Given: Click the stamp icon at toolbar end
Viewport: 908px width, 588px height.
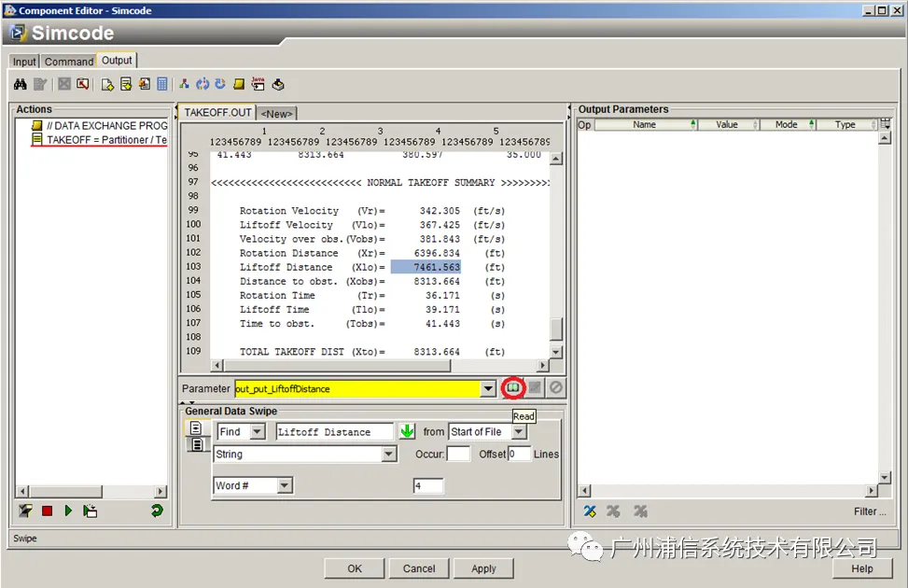Looking at the screenshot, I should tap(278, 85).
